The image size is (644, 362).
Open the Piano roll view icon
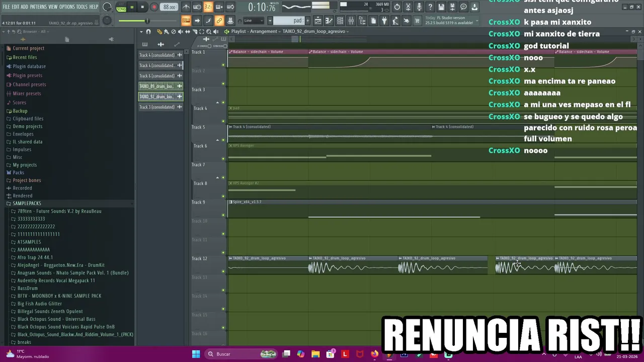329,21
